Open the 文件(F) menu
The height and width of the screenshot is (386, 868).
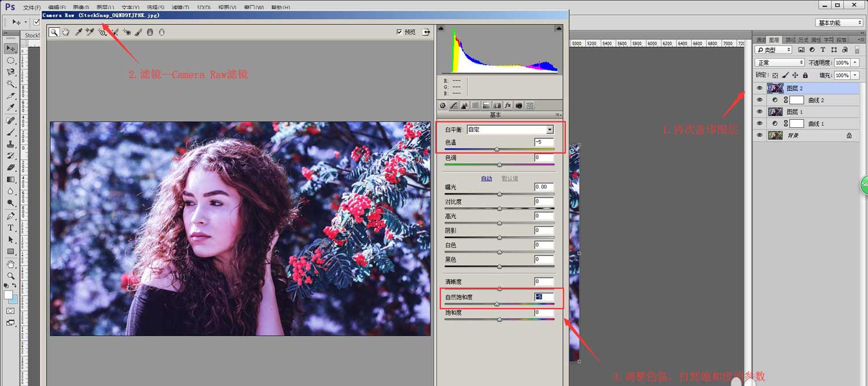(32, 8)
